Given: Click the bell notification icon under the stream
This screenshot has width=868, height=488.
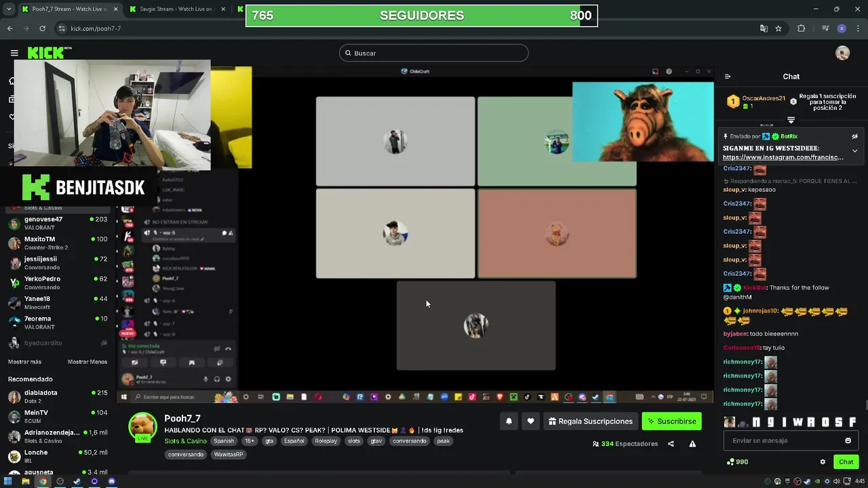Looking at the screenshot, I should point(509,421).
